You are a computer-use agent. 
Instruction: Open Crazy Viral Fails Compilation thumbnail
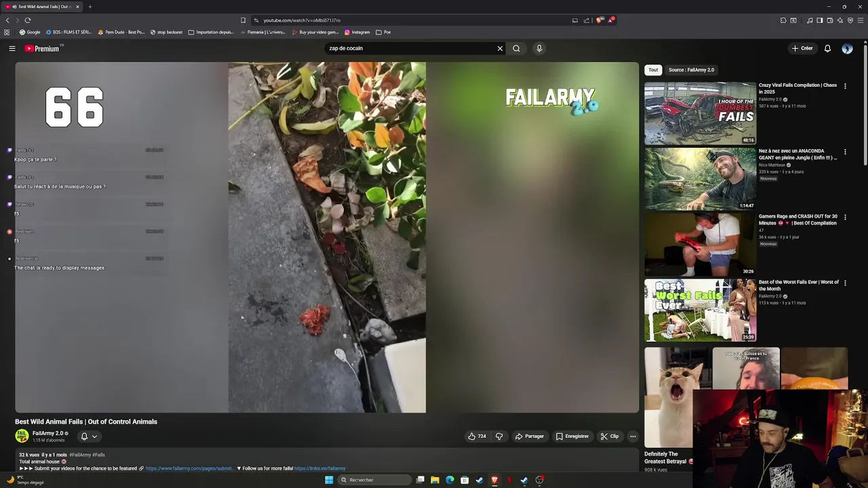pyautogui.click(x=700, y=113)
